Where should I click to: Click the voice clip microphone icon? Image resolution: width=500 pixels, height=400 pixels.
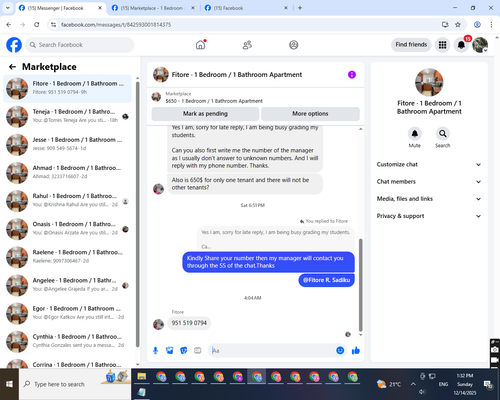click(x=155, y=350)
